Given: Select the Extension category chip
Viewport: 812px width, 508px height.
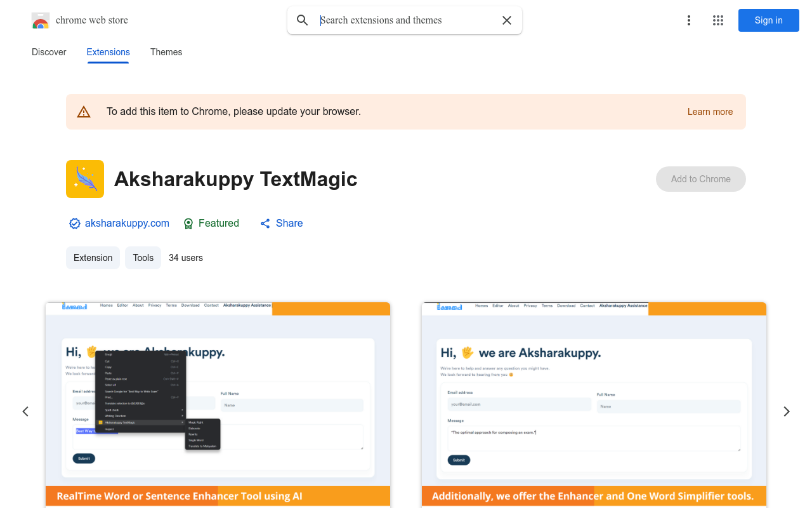Looking at the screenshot, I should 93,258.
